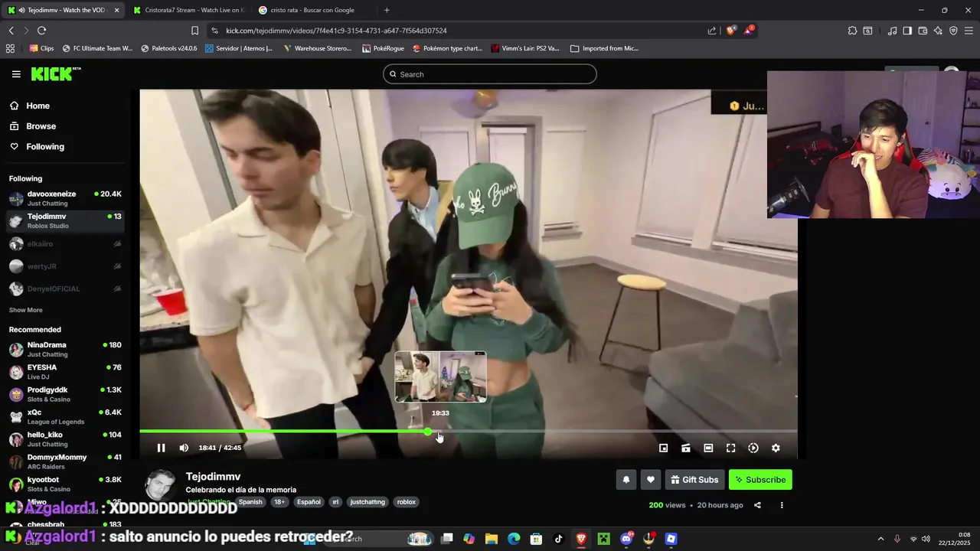Open davooxeneize channel in Following
Image resolution: width=980 pixels, height=551 pixels.
[x=65, y=198]
